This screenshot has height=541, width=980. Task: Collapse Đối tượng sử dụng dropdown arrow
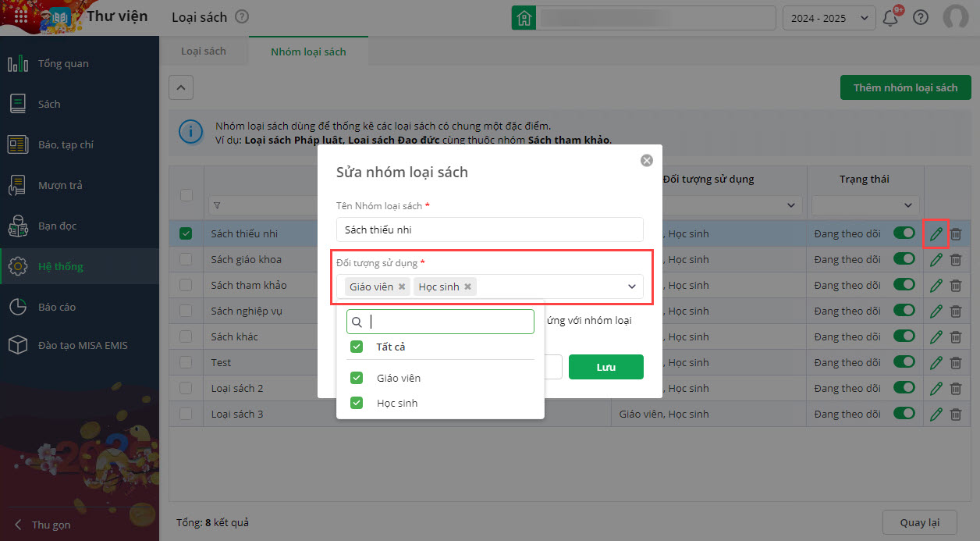[x=632, y=287]
